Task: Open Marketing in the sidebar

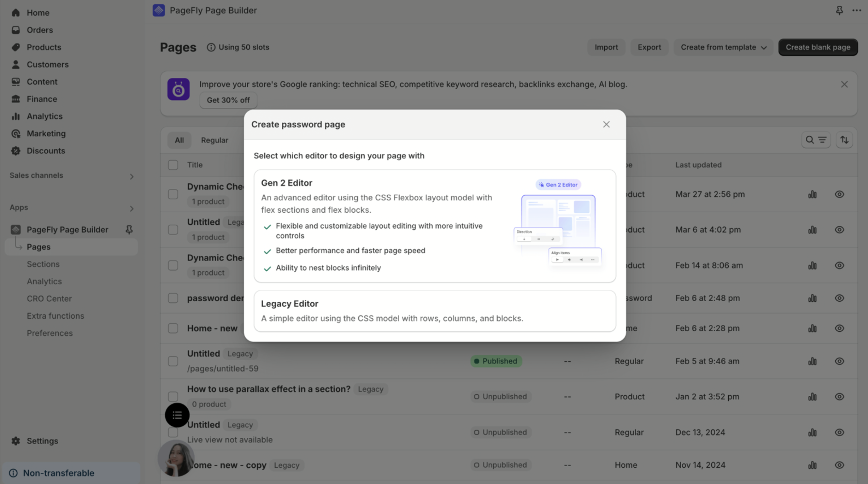Action: click(x=46, y=134)
